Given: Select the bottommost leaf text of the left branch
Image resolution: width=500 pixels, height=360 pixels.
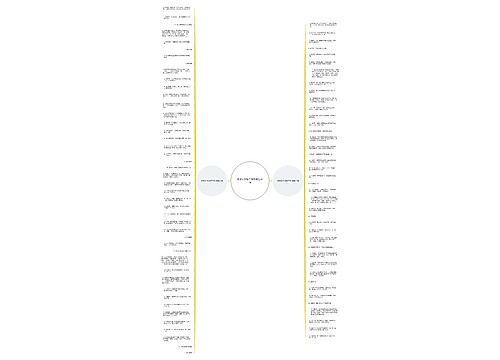Looking at the screenshot, I should (x=189, y=352).
